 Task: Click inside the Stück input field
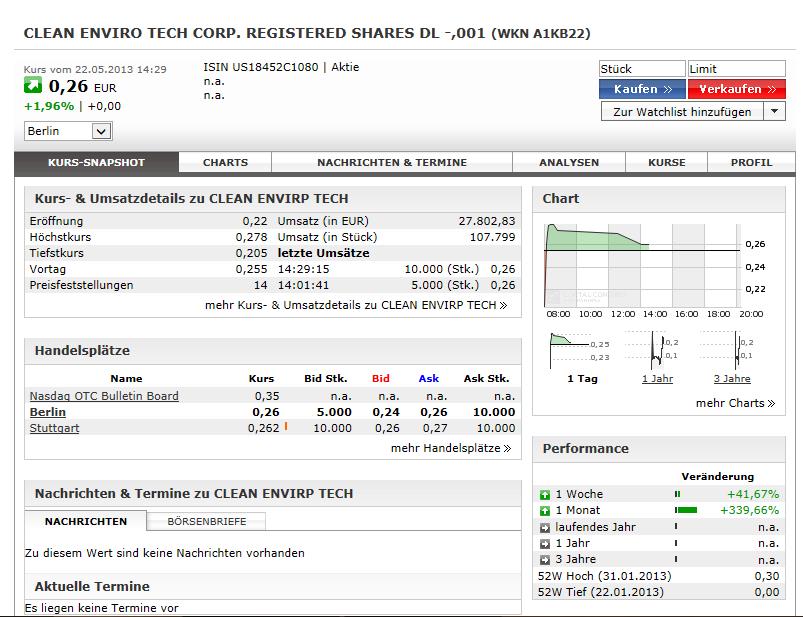pyautogui.click(x=641, y=68)
